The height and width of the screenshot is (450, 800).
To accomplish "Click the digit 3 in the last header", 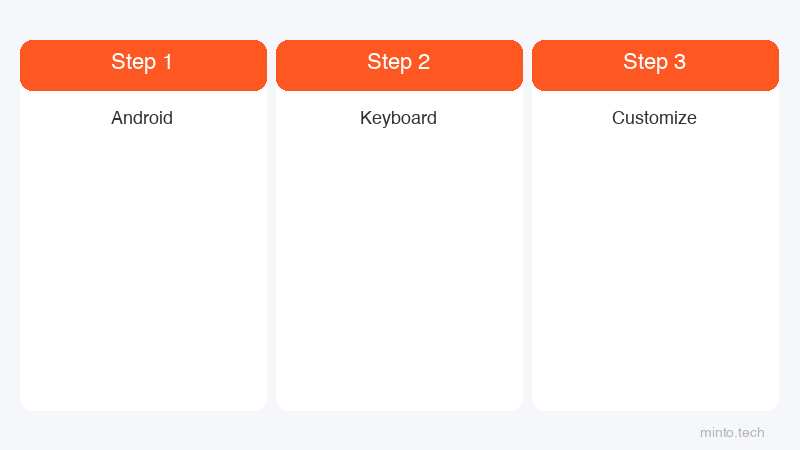I will click(680, 62).
